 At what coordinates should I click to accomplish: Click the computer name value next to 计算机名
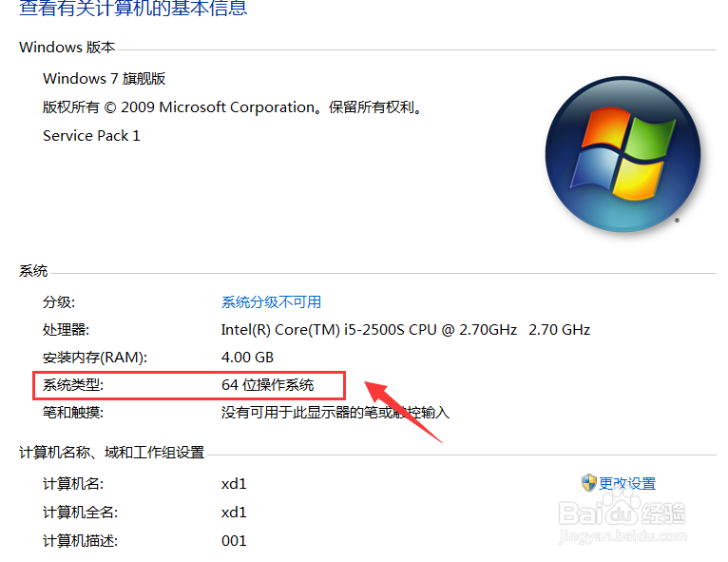(234, 484)
